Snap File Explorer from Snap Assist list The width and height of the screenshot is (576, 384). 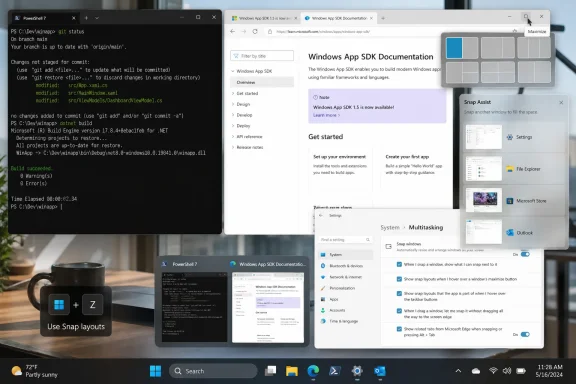(x=513, y=169)
